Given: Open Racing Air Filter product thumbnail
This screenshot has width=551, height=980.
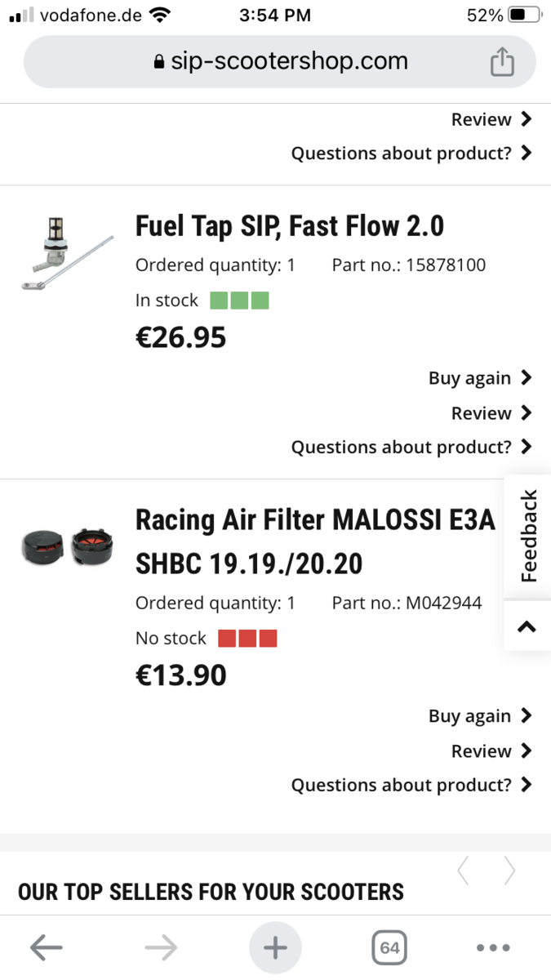Looking at the screenshot, I should click(67, 546).
